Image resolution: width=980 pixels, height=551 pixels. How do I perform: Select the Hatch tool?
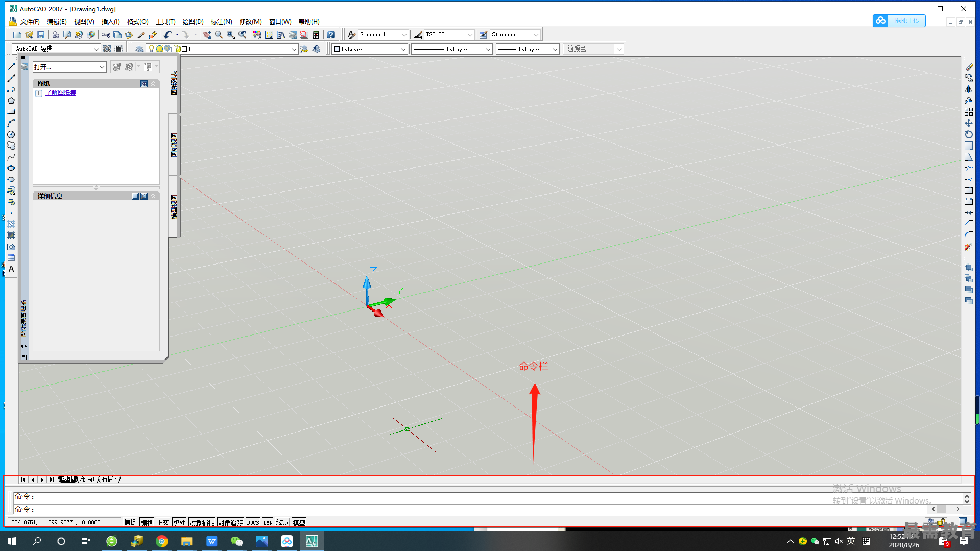11,224
